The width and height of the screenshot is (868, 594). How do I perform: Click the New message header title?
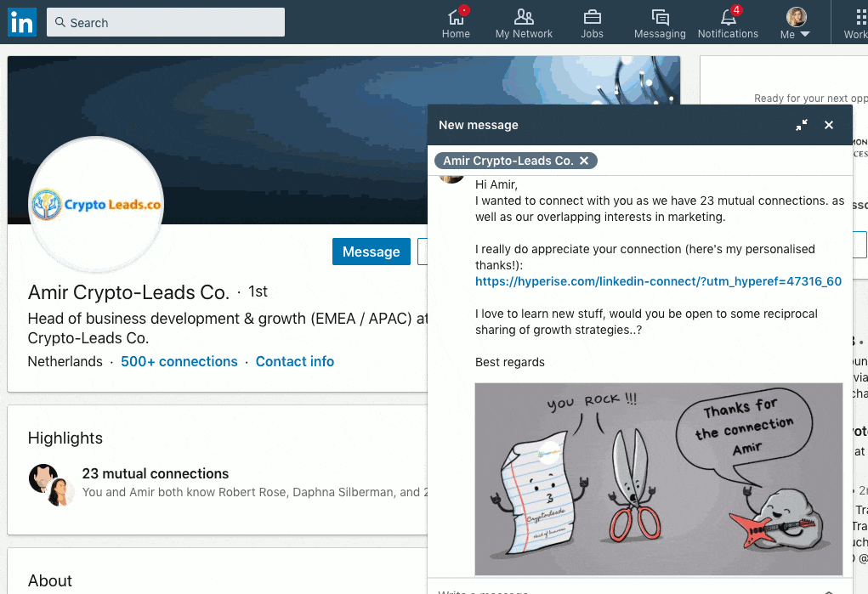[x=479, y=125]
